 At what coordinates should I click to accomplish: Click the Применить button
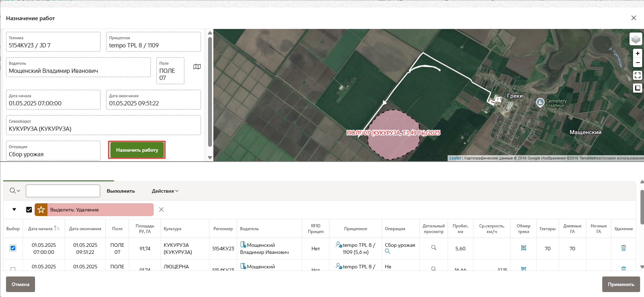pos(621,284)
